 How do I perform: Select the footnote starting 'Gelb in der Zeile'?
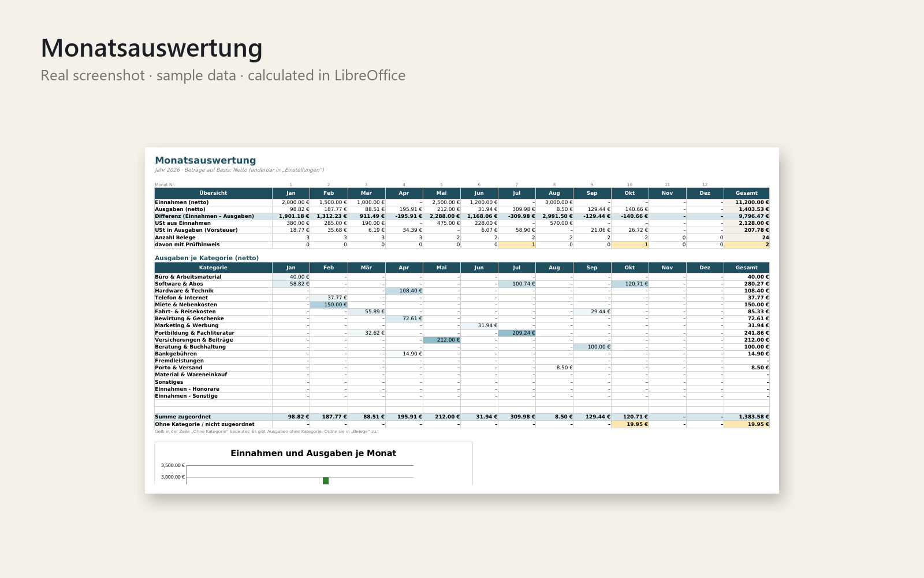click(x=266, y=431)
